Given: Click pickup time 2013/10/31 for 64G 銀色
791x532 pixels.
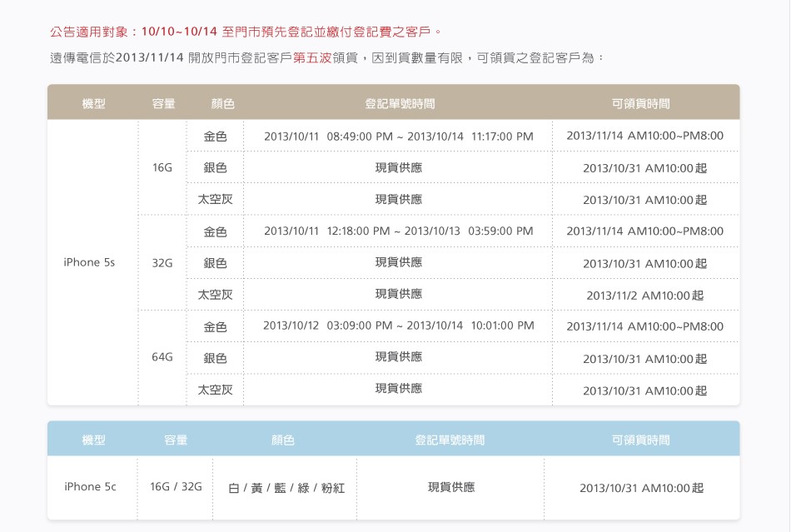Looking at the screenshot, I should (x=644, y=359).
